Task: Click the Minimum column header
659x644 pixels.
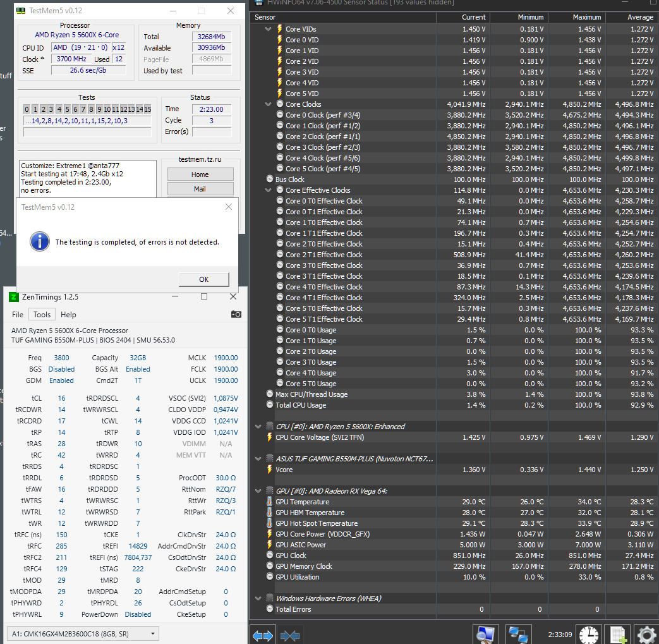Action: pos(519,17)
